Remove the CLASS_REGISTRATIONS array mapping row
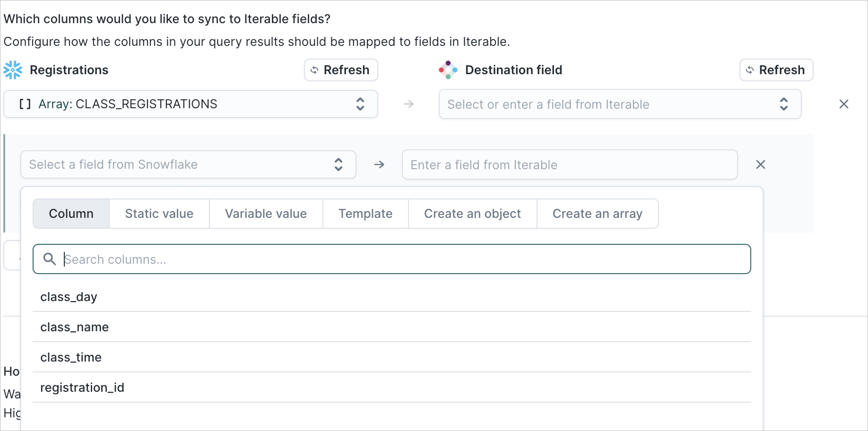Screen dimensions: 868x431 [x=844, y=104]
